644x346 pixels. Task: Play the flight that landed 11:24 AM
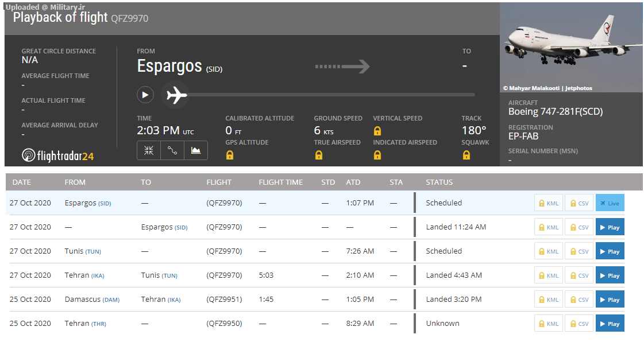point(610,227)
